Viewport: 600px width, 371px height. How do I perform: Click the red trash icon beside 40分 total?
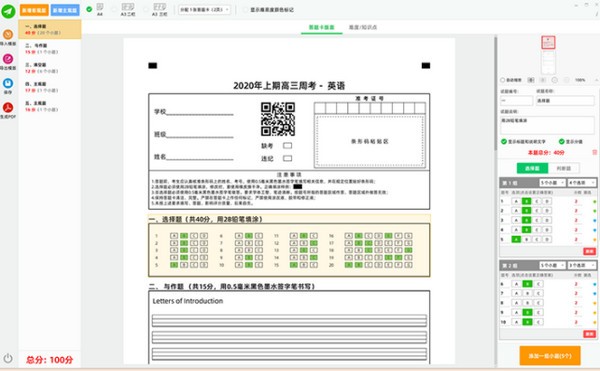click(594, 152)
